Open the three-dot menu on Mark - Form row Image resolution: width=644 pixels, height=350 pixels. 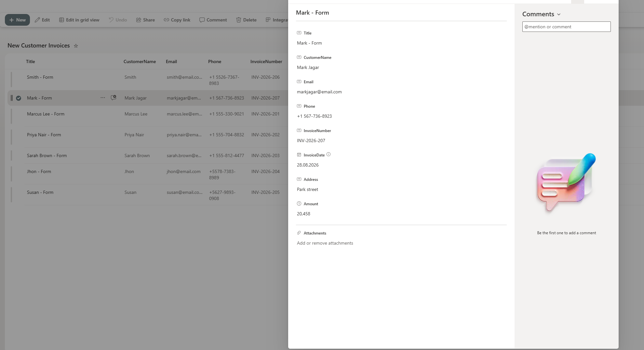tap(103, 98)
